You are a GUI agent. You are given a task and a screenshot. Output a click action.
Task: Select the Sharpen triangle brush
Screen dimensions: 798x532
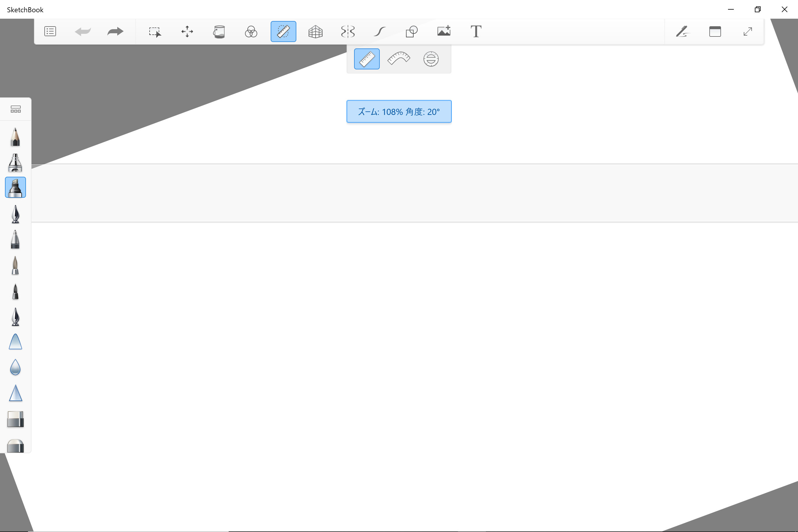[x=15, y=393]
